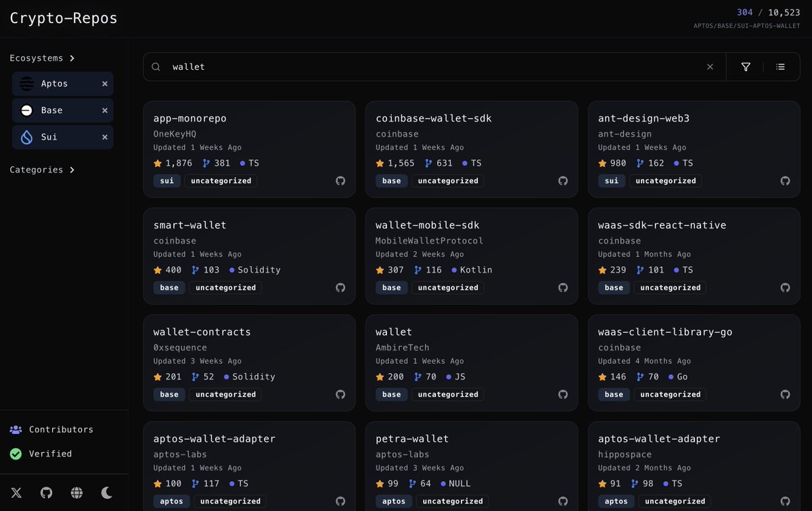The width and height of the screenshot is (812, 511).
Task: Click uncategorized tag on smart-wallet card
Action: (x=226, y=288)
